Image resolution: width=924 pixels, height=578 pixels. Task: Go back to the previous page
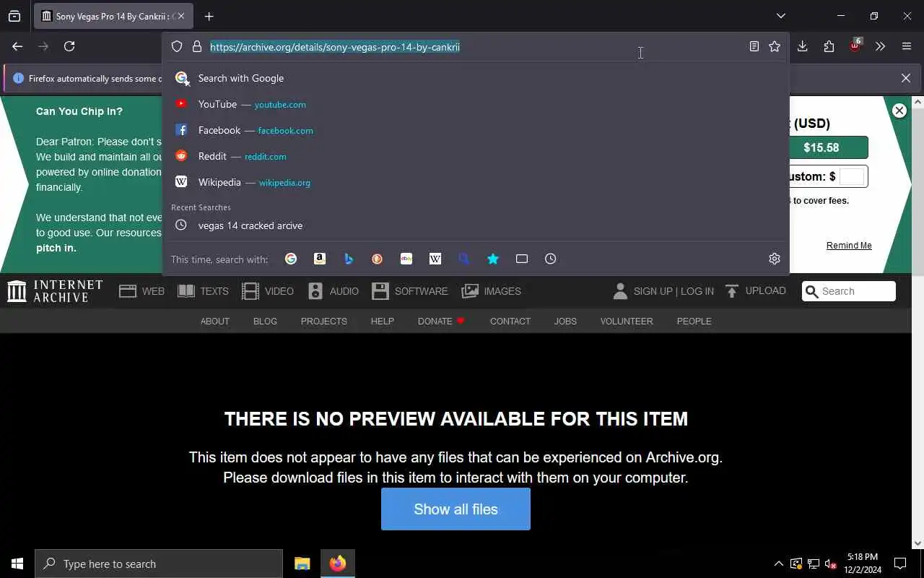point(17,46)
